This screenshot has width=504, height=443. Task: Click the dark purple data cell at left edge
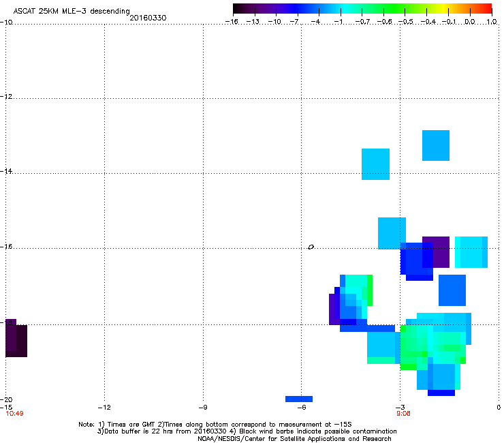(x=16, y=338)
